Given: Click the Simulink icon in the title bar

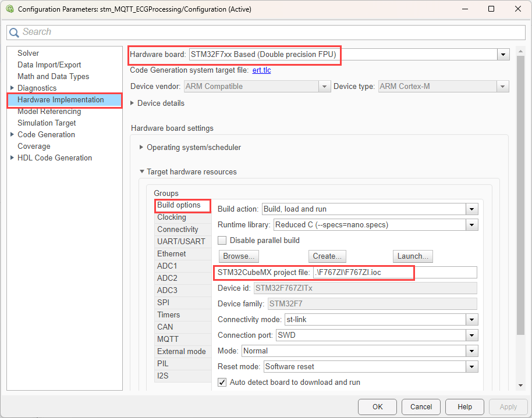Looking at the screenshot, I should tap(9, 9).
